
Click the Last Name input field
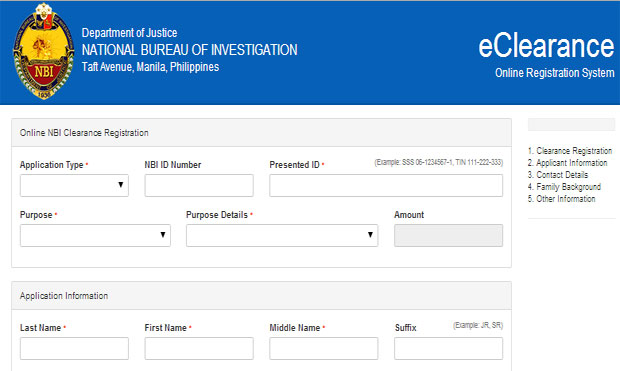coord(74,348)
